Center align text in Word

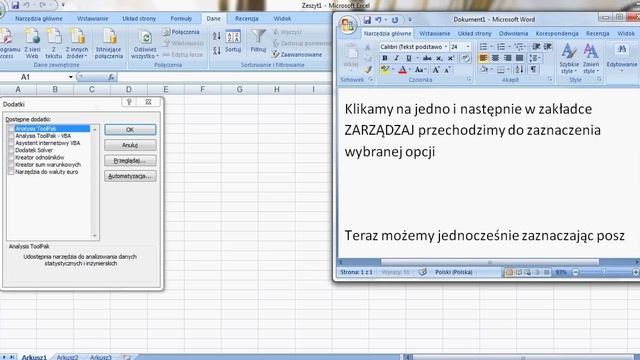click(x=495, y=58)
